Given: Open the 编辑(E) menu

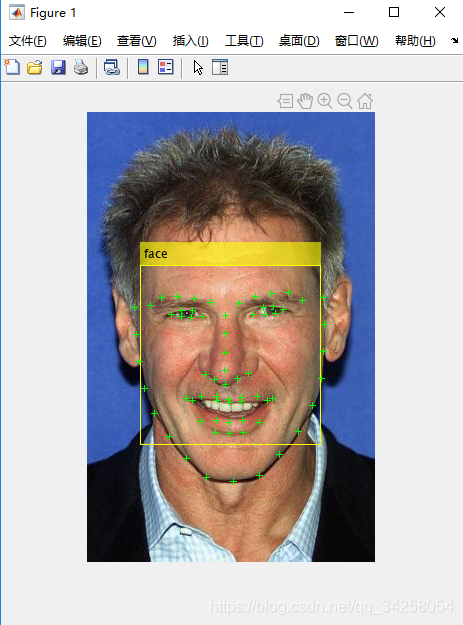Looking at the screenshot, I should (x=82, y=41).
